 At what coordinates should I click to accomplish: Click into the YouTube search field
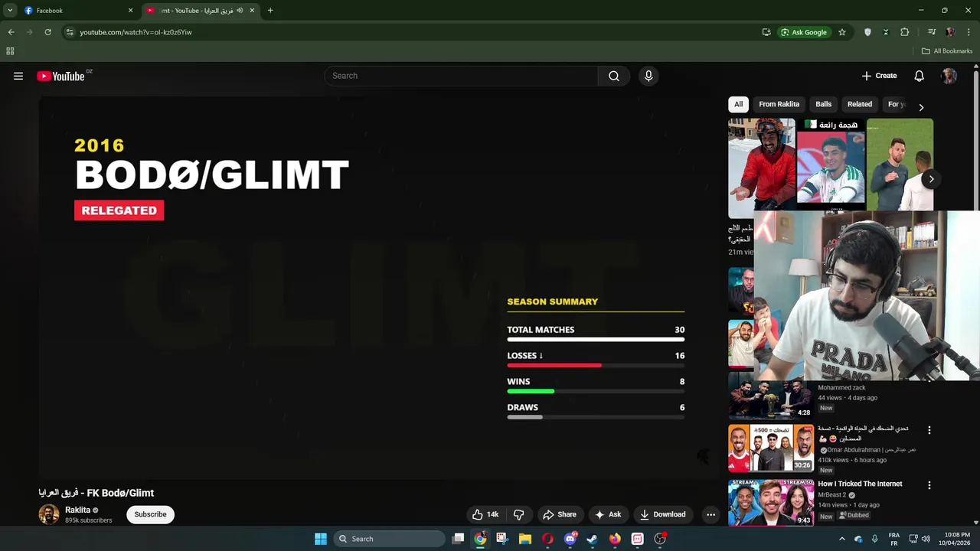[462, 76]
